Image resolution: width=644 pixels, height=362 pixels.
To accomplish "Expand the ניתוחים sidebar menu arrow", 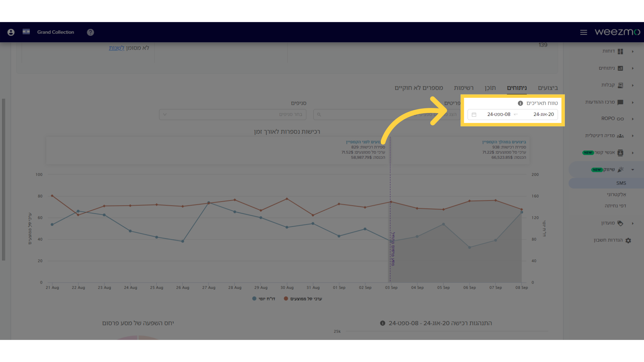I will click(633, 68).
